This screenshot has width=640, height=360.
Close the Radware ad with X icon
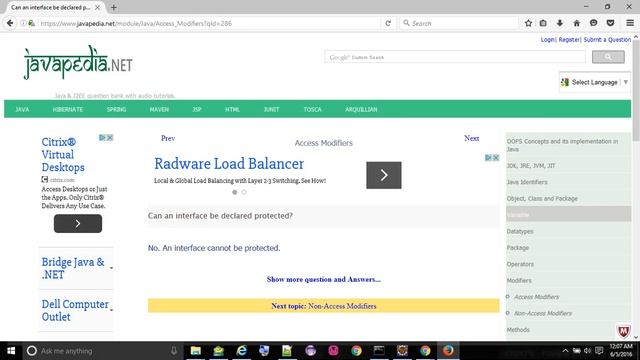496,158
